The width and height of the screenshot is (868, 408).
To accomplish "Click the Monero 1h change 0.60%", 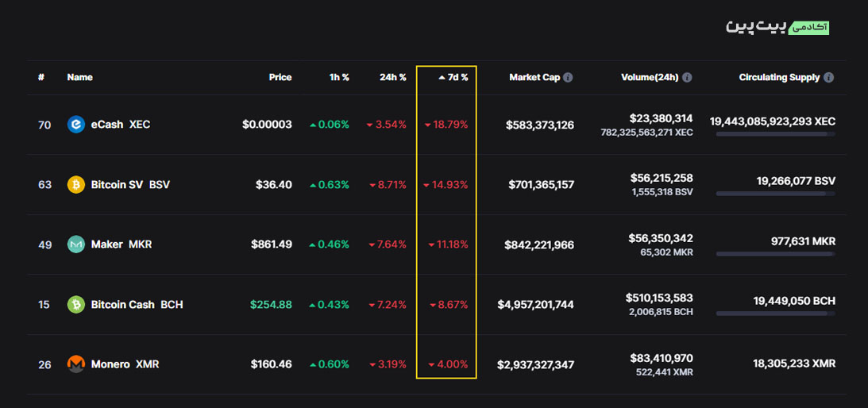I will coord(330,365).
